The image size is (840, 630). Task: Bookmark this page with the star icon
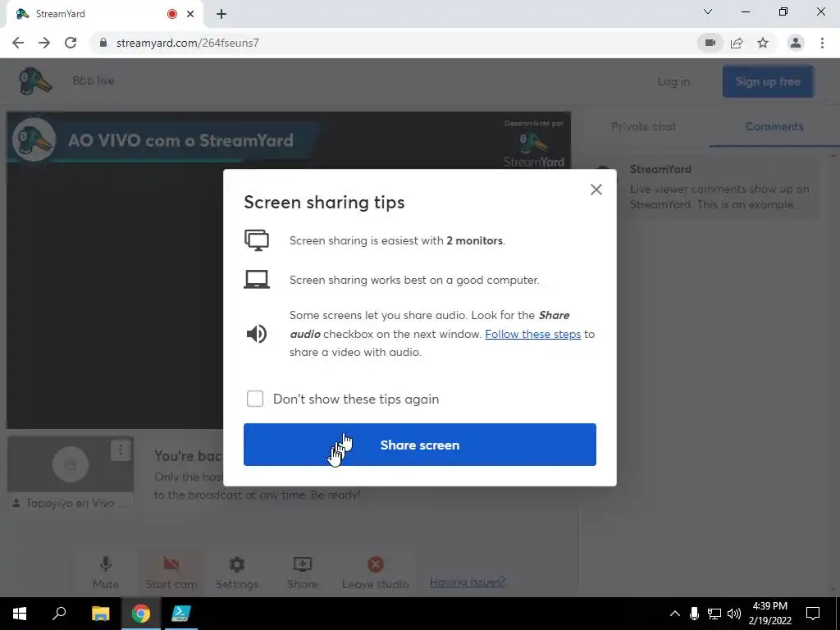pos(763,43)
